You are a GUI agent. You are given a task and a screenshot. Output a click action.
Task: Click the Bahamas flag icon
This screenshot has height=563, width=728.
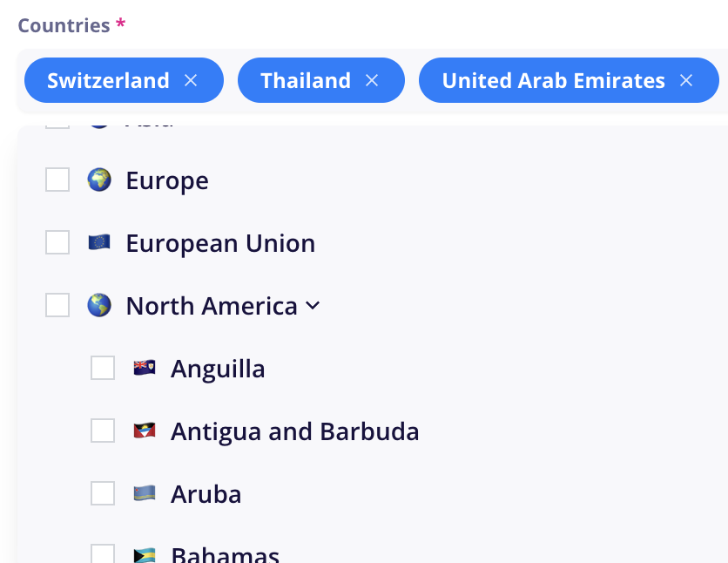(145, 555)
